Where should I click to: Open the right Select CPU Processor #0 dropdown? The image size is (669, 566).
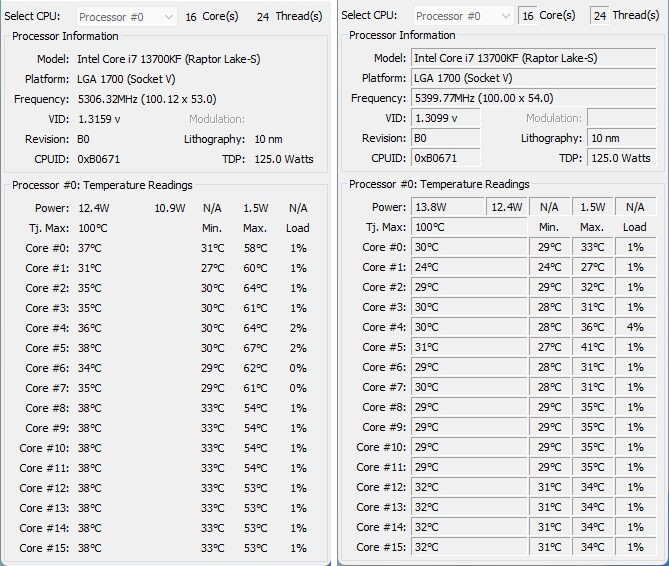coord(463,16)
